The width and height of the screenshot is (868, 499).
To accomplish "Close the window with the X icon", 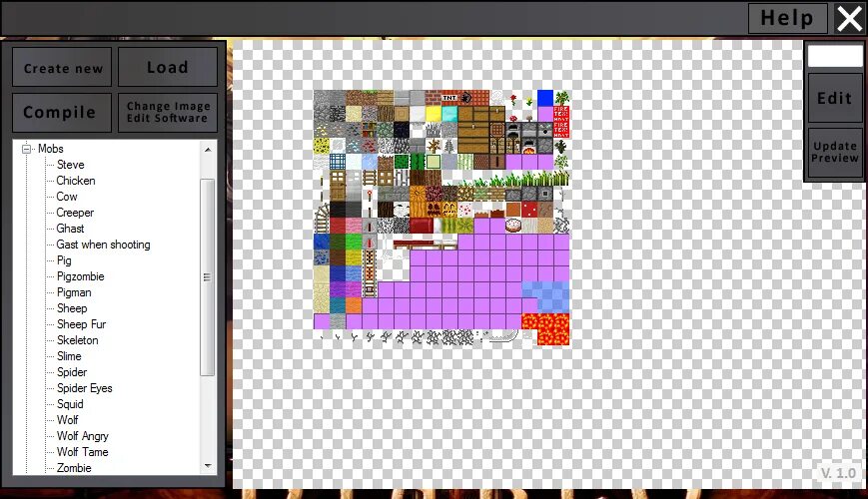I will click(848, 18).
